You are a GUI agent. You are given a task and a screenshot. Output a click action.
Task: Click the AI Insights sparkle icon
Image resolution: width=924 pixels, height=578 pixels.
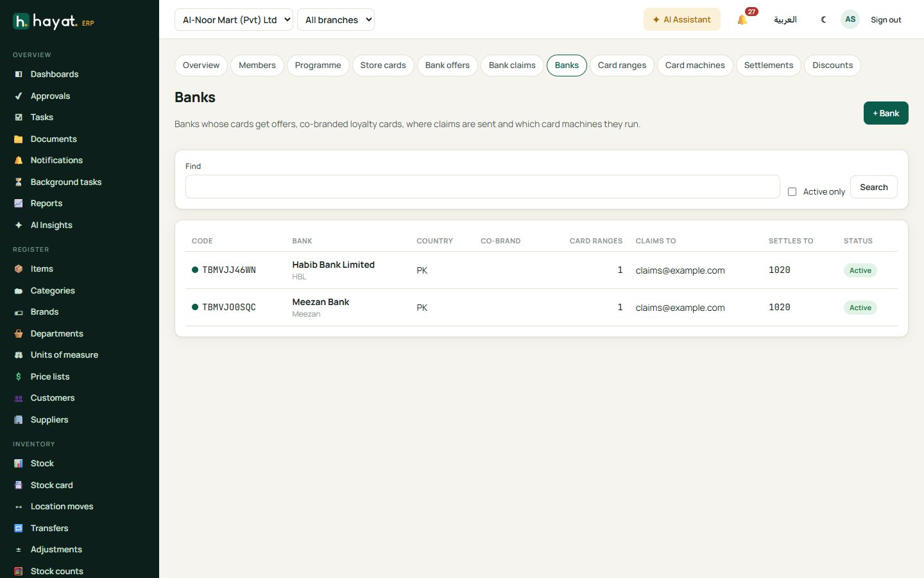coord(19,225)
